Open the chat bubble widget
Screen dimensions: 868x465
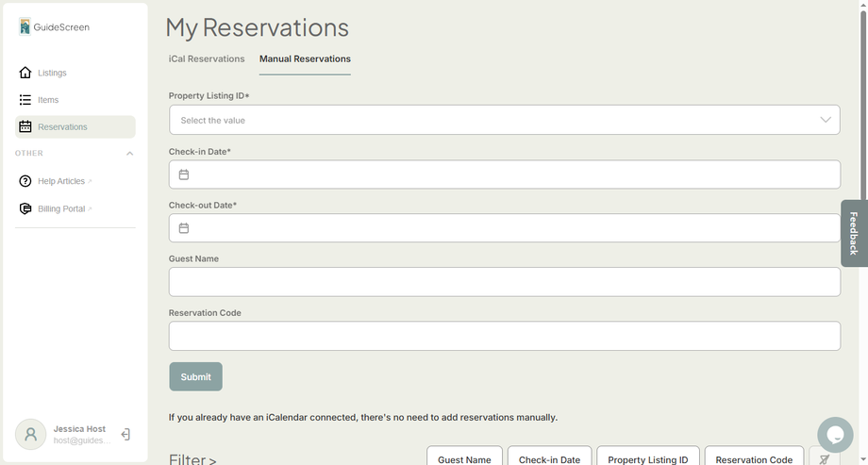[x=835, y=435]
